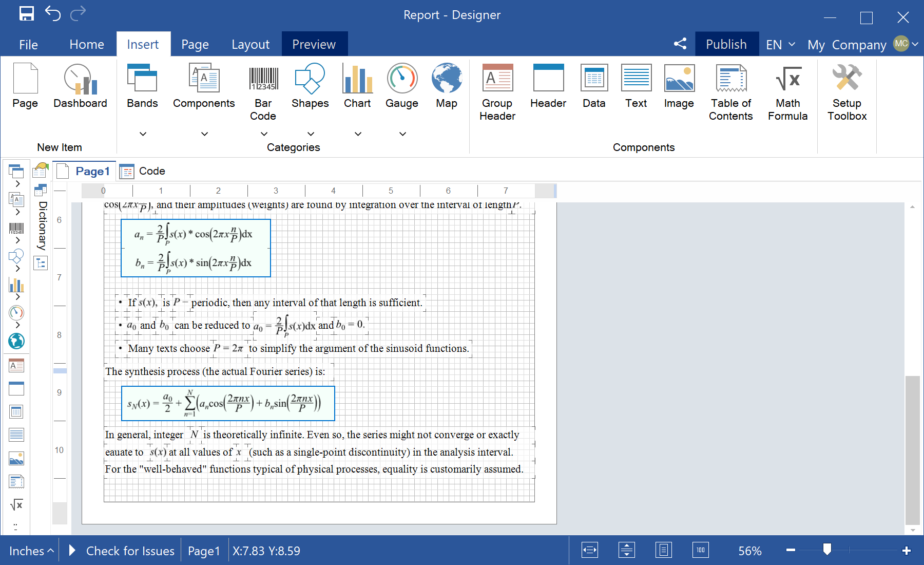Click the Share icon

(x=680, y=44)
